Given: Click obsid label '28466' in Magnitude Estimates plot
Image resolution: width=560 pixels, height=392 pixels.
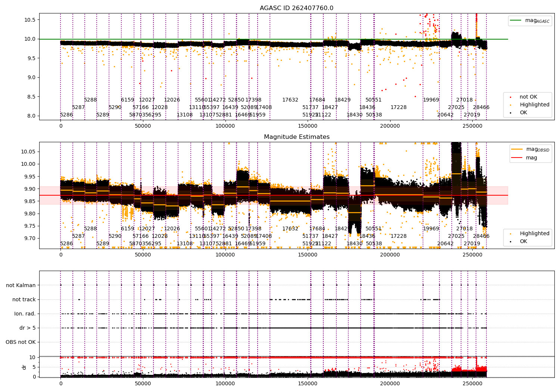Looking at the screenshot, I should click(x=481, y=236).
